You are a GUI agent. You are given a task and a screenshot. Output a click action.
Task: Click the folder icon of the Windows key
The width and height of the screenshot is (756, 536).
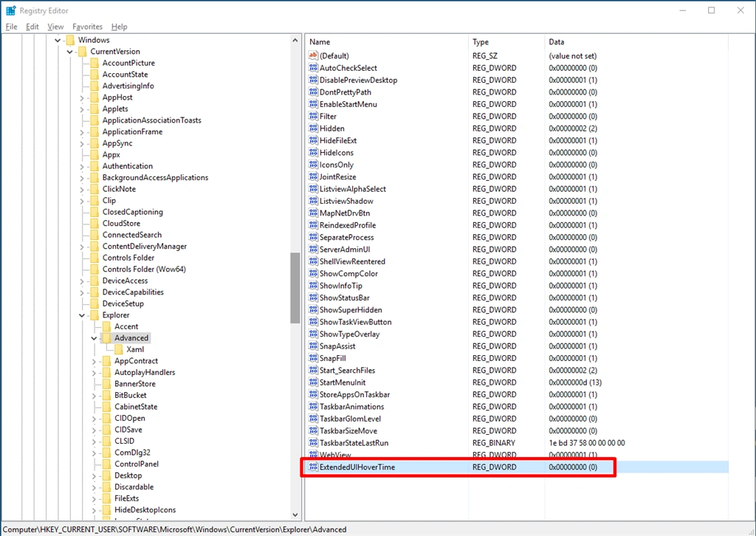coord(70,40)
